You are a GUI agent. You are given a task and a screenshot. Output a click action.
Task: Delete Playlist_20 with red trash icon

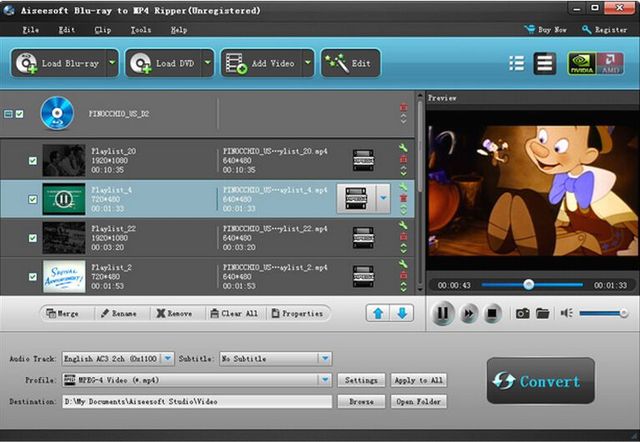[403, 159]
